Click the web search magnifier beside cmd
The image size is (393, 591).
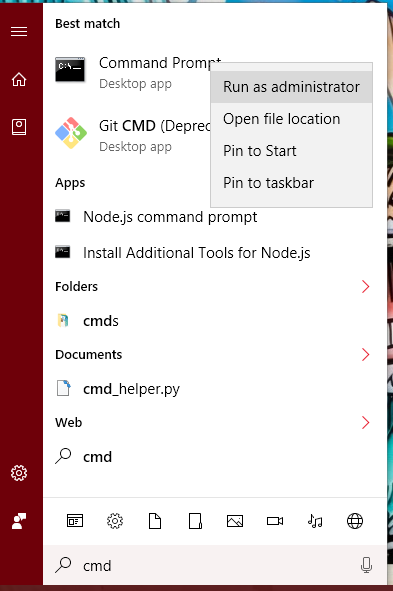(x=63, y=456)
